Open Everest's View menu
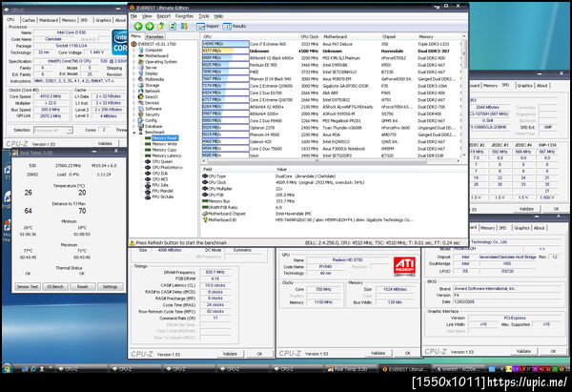572x392 pixels. pos(147,16)
